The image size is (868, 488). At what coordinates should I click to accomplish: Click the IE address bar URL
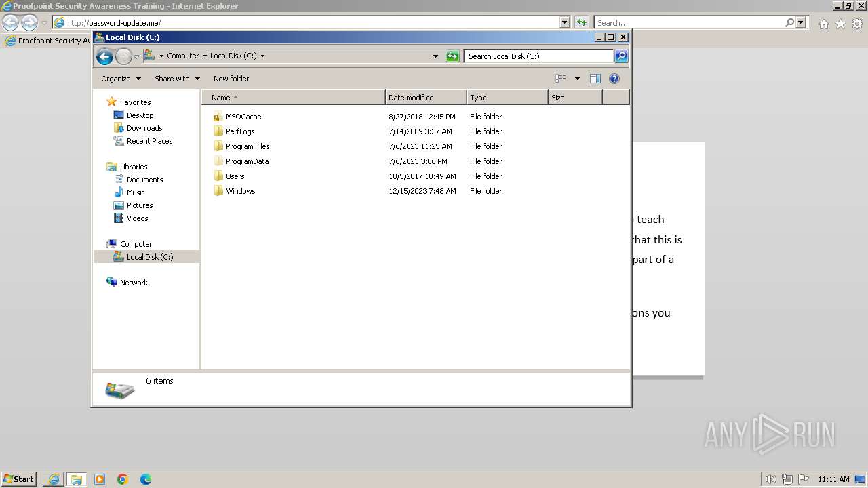tap(114, 23)
